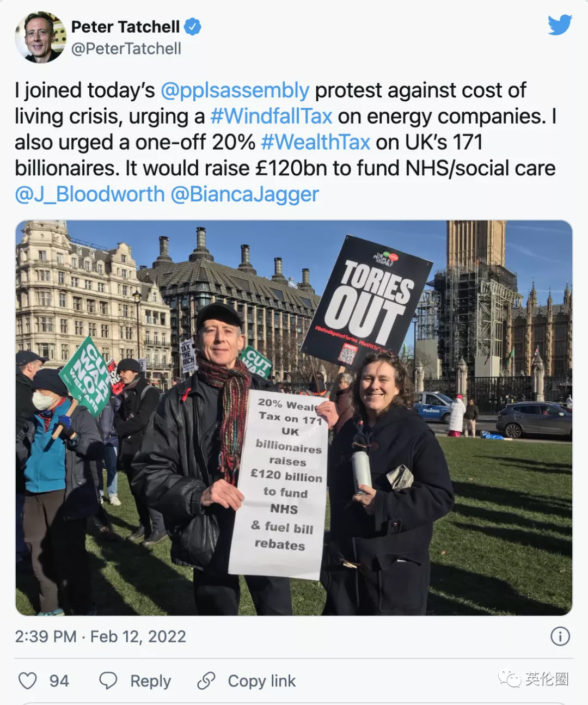Click the copy link chain icon
This screenshot has width=588, height=705.
click(x=206, y=681)
